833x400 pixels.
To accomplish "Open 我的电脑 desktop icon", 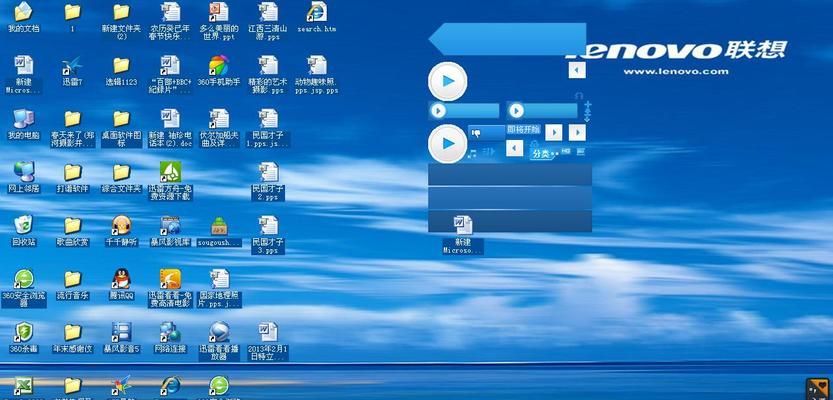I will pos(23,118).
